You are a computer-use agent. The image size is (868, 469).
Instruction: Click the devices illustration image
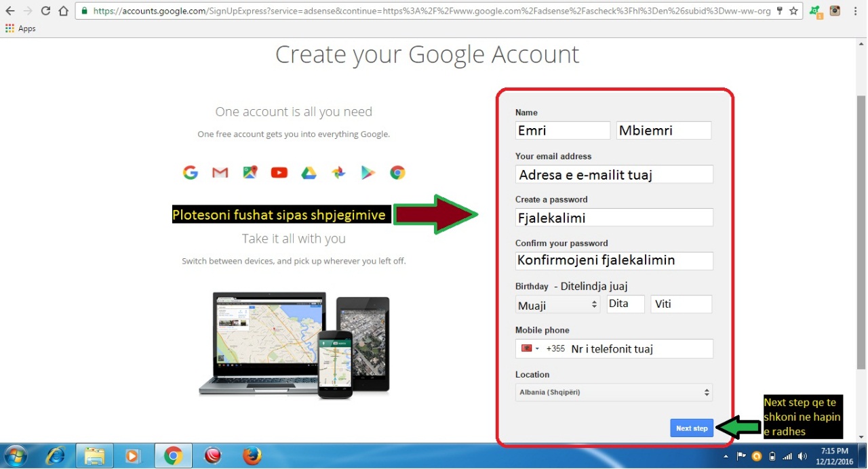[294, 344]
